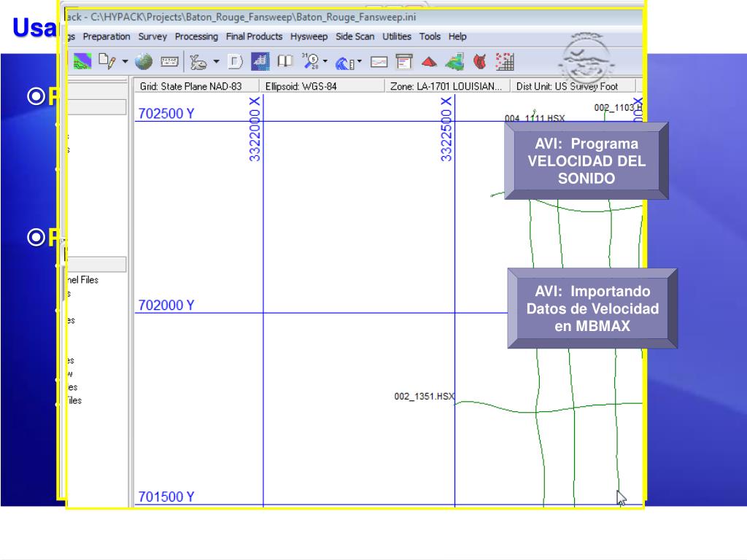Screen dimensions: 747x560
Task: Click the graph profile window icon
Action: click(x=379, y=62)
